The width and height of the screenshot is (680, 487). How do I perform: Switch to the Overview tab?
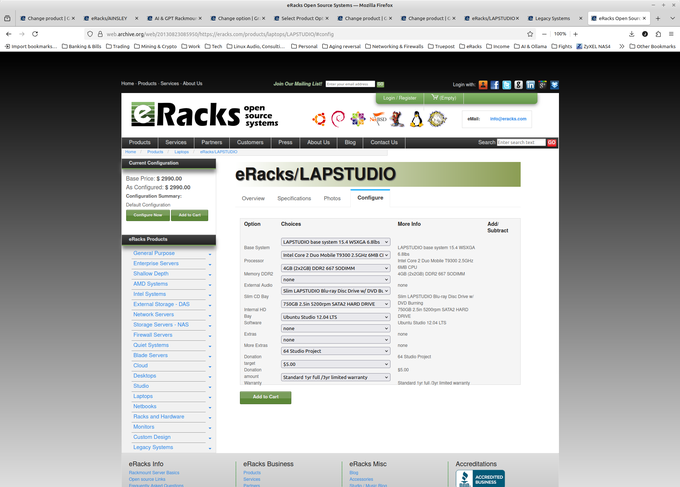coord(253,198)
